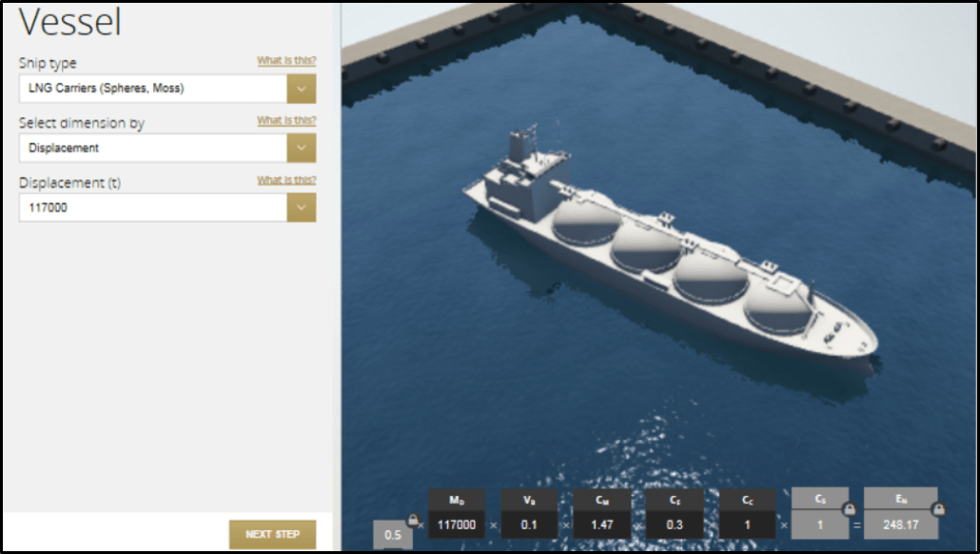Image resolution: width=980 pixels, height=554 pixels.
Task: Click the 1.47 coefficient value field
Action: click(x=602, y=524)
